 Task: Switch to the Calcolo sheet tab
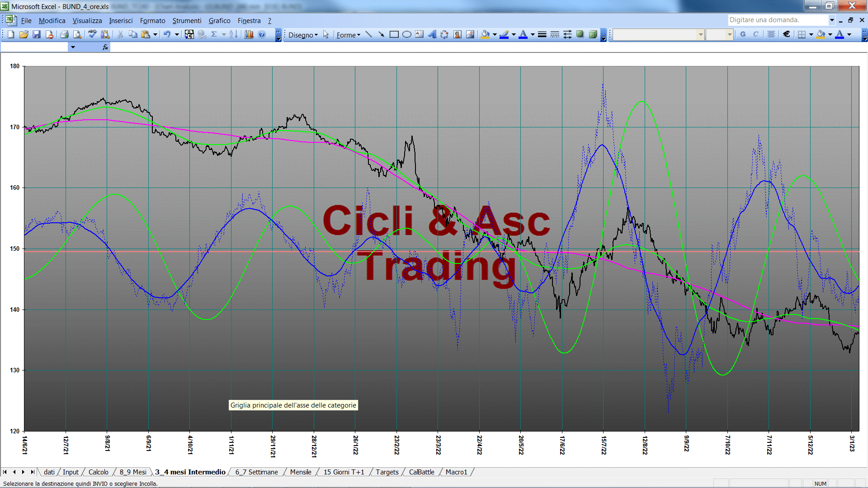pos(98,472)
